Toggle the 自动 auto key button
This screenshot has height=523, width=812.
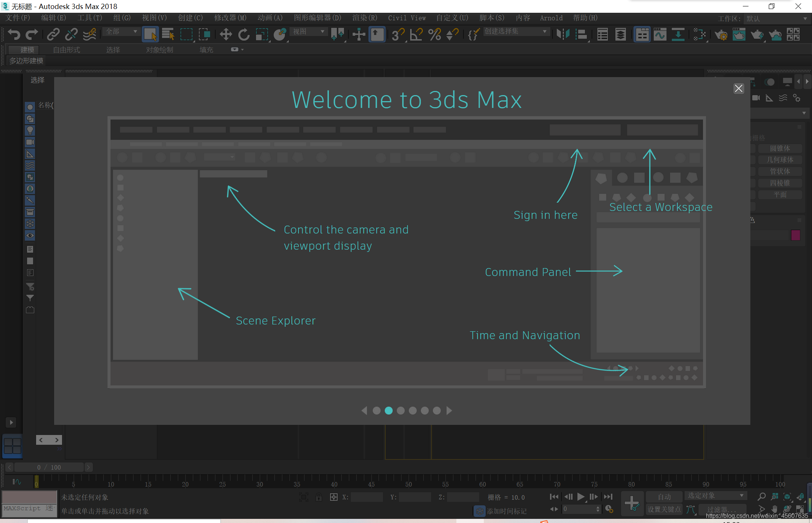point(664,497)
